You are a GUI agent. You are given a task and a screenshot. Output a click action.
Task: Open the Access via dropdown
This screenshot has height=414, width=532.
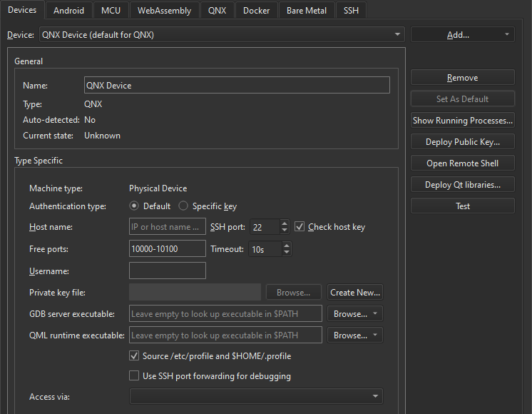255,396
